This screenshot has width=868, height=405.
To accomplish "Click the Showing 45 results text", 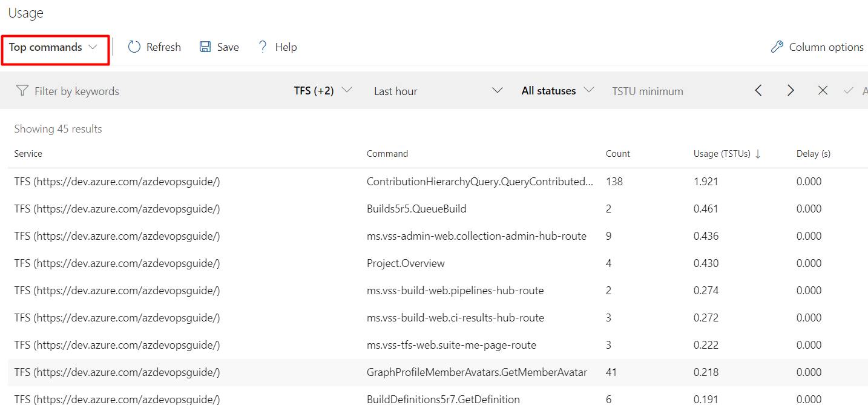I will [58, 129].
